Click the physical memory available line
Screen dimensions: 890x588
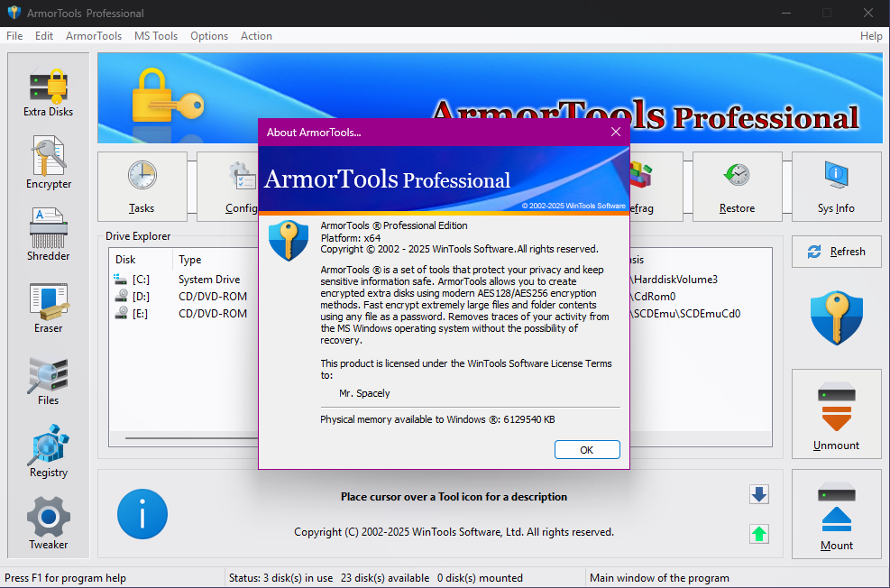tap(437, 419)
